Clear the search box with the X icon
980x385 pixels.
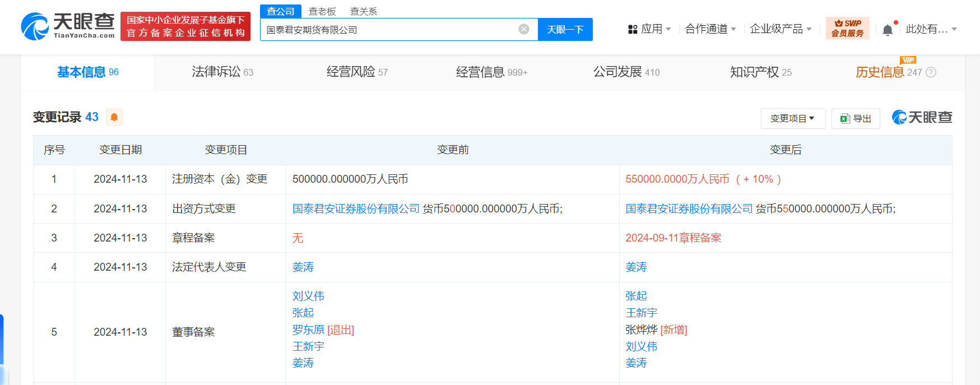524,29
